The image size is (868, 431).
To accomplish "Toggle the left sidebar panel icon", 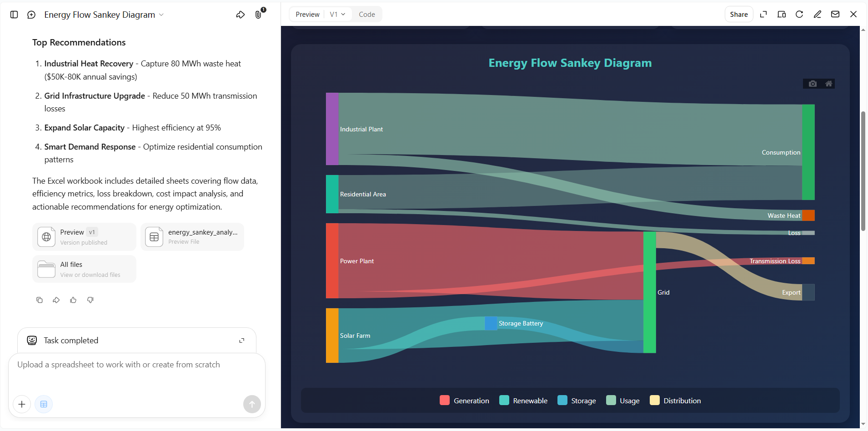I will pos(14,15).
